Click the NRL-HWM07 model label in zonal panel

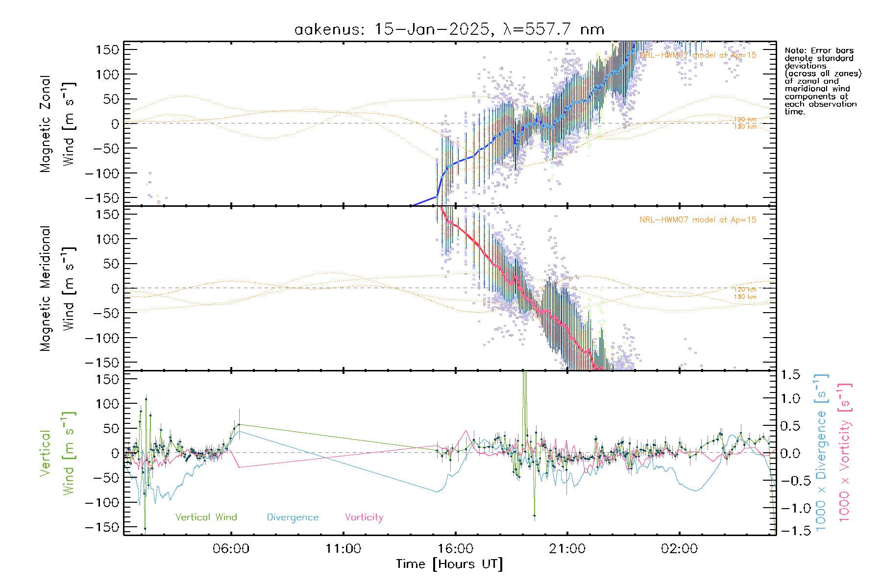[698, 55]
